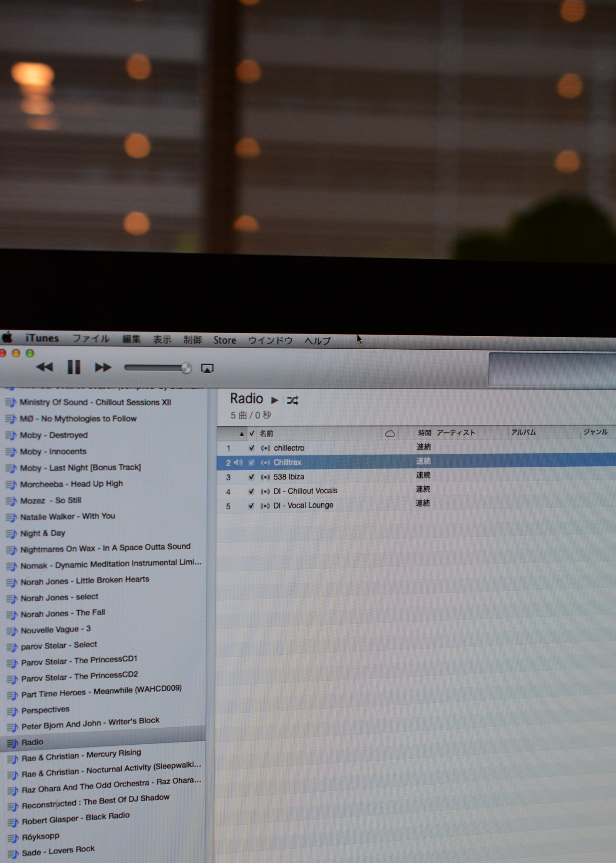Open the ヘルプ menu
Image resolution: width=616 pixels, height=863 pixels.
tap(318, 341)
